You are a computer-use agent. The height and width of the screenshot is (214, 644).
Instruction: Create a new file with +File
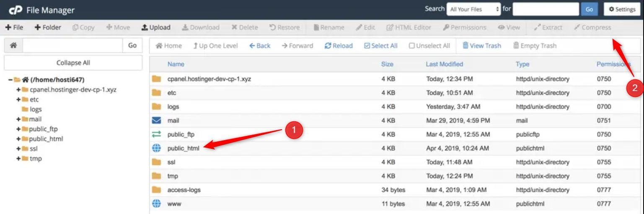(14, 27)
